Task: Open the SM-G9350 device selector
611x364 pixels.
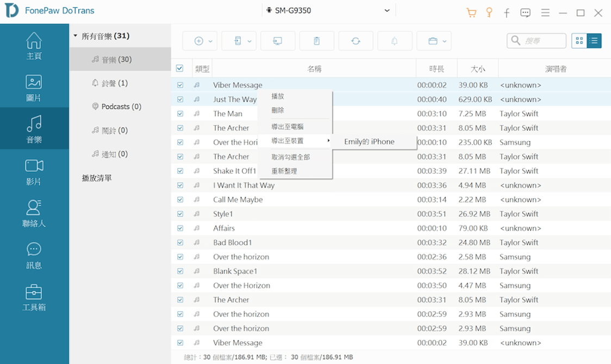Action: [328, 10]
